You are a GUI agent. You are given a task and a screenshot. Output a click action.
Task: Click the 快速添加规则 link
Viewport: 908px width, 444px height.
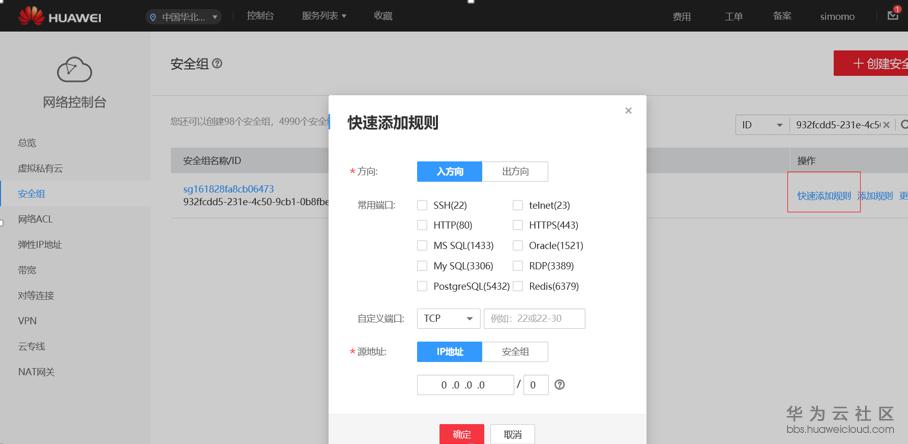[x=824, y=196]
